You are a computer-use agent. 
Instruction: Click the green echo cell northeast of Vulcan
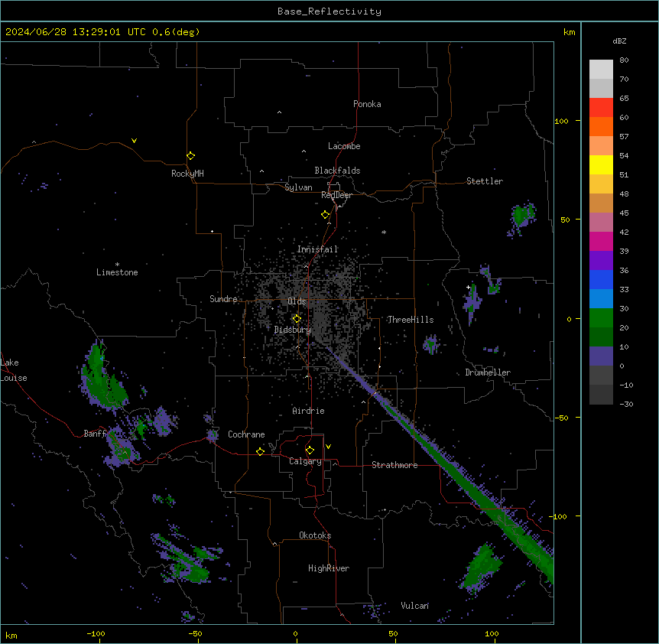481,568
